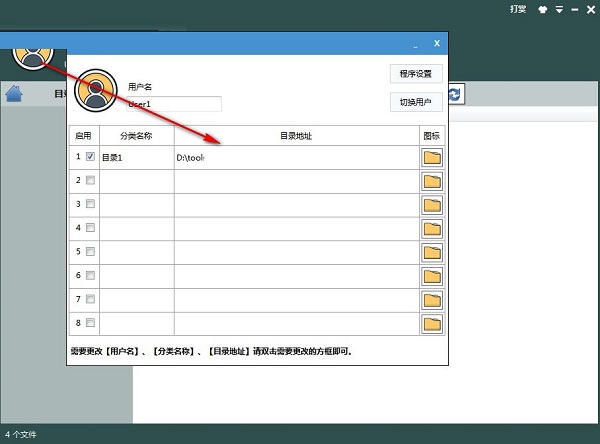600x444 pixels.
Task: Open folder icon picker for row 5
Action: 432,253
